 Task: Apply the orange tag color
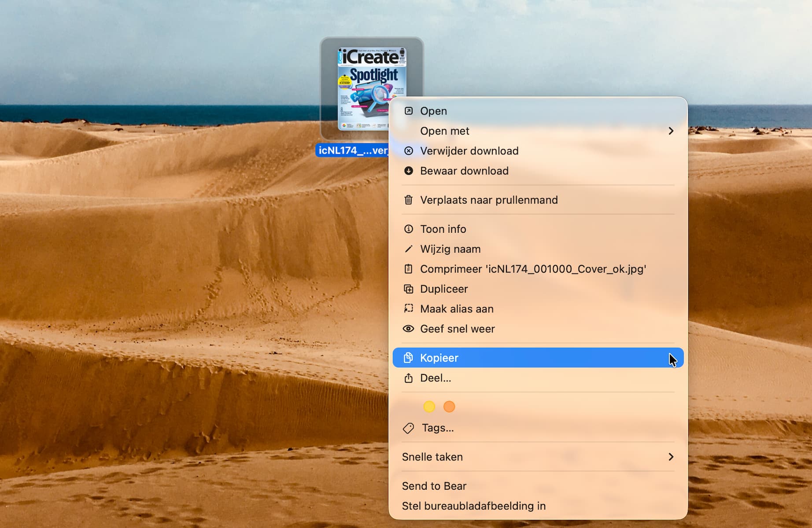point(449,407)
